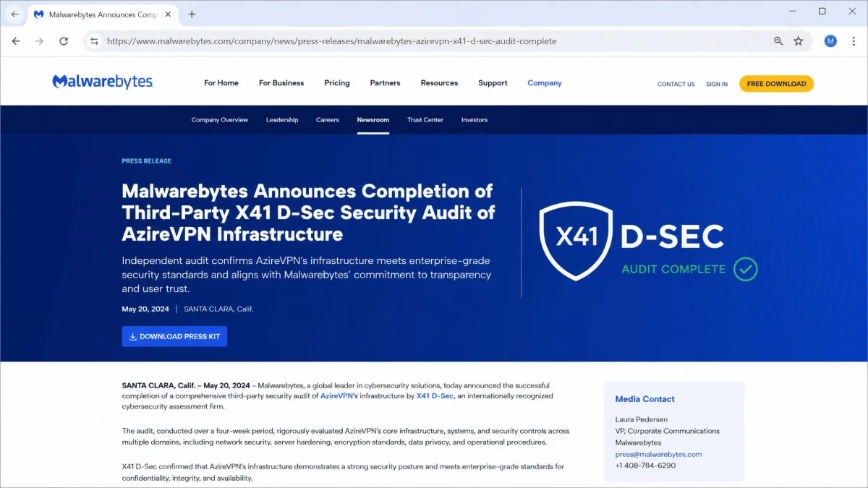Click the AzireVPN link in article
Viewport: 868px width, 488px height.
337,396
